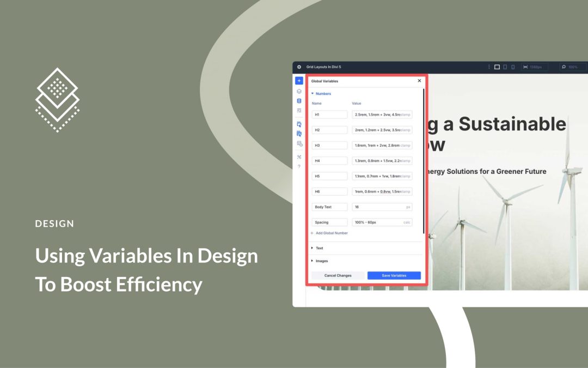
Task: Click the first blue click-mode cursor icon
Action: tap(299, 124)
